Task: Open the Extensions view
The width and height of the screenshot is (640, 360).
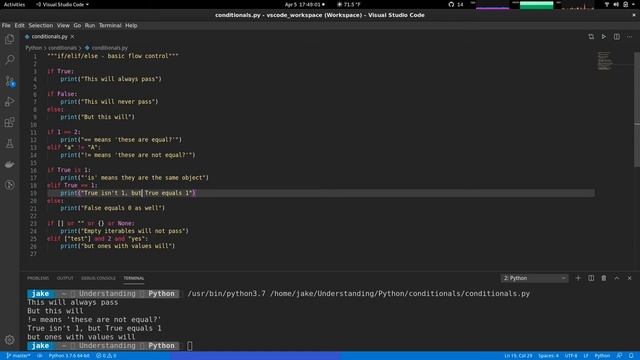Action: pyautogui.click(x=9, y=122)
